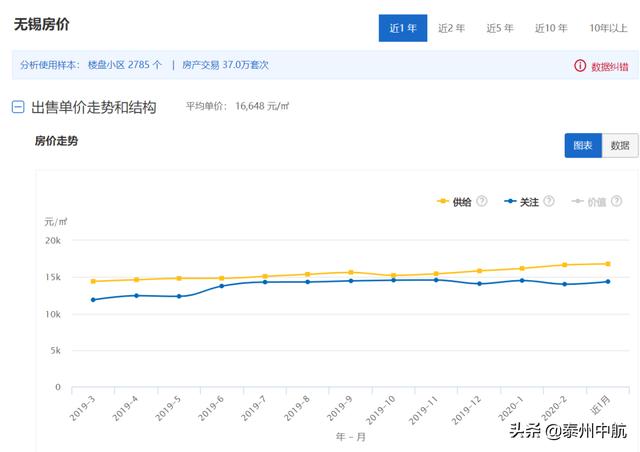Click the 数据纠错 warning icon
The image size is (640, 452).
click(x=580, y=66)
